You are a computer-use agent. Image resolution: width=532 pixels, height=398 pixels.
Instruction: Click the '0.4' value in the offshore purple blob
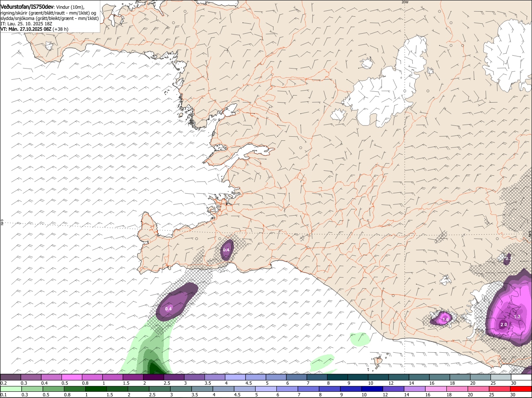pyautogui.click(x=168, y=309)
